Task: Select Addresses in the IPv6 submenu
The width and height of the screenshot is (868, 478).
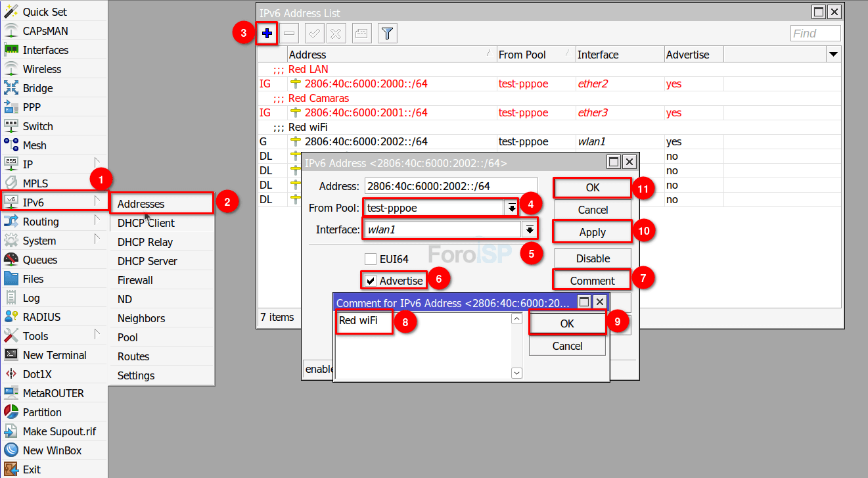Action: click(x=141, y=204)
